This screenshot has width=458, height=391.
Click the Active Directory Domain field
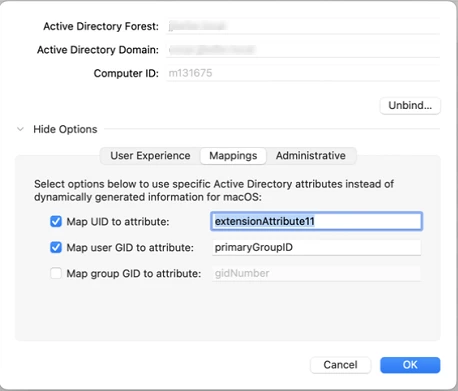click(x=303, y=50)
